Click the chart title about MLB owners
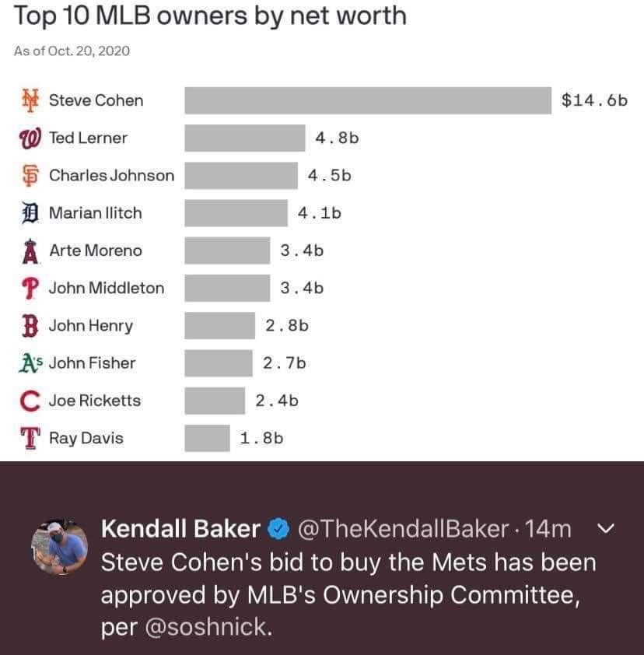Viewport: 644px width, 655px height. (x=210, y=16)
